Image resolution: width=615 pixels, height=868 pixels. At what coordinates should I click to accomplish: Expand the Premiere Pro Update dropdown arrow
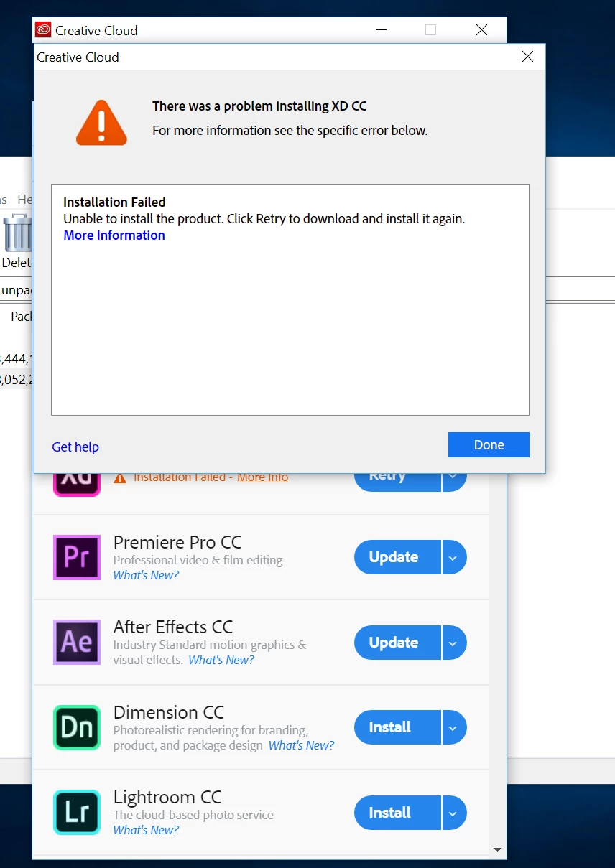point(454,557)
